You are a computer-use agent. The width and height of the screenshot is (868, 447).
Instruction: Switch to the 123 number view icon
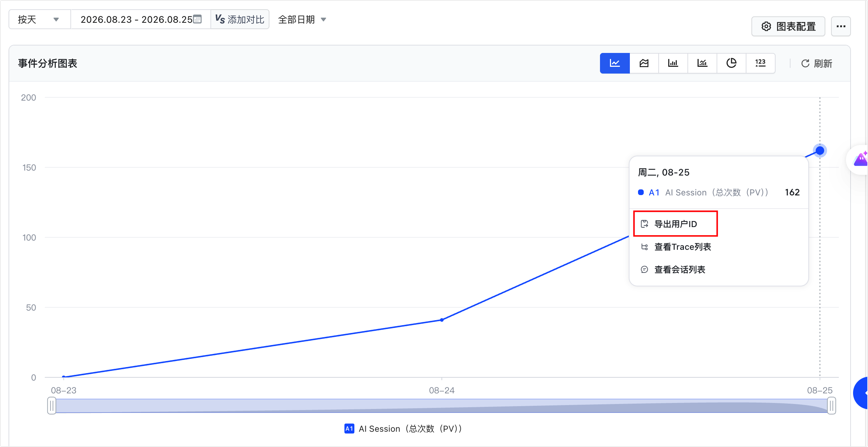coord(760,63)
